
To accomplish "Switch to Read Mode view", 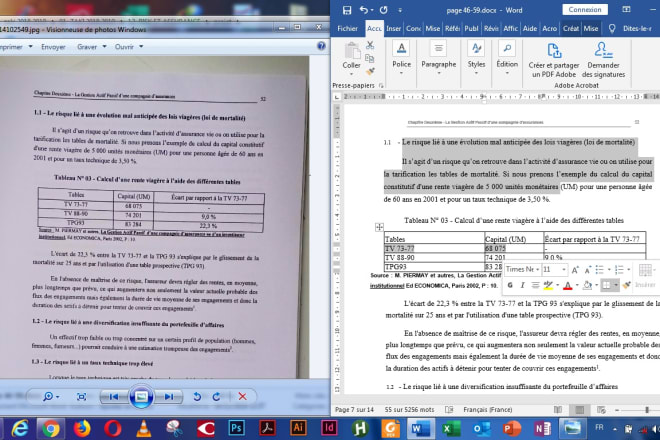I will pos(558,410).
